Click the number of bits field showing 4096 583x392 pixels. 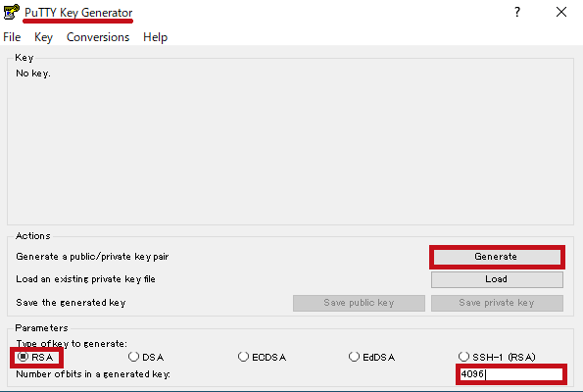(x=511, y=374)
